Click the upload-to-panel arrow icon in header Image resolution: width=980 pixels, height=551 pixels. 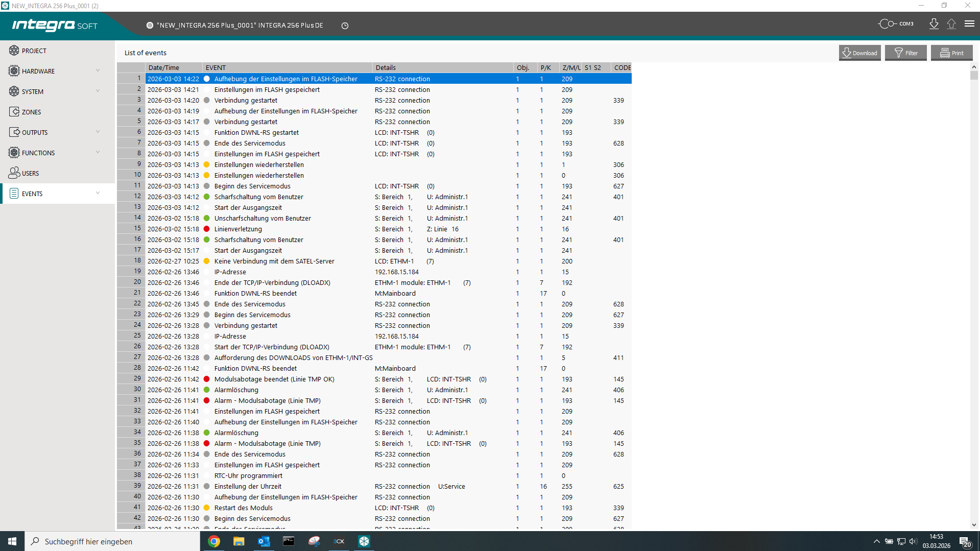click(951, 24)
